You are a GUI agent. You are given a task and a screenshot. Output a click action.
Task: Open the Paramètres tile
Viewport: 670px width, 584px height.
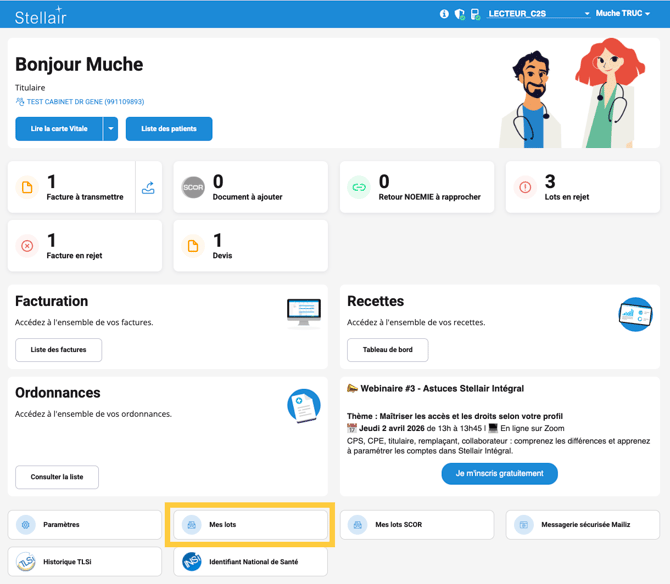click(x=85, y=524)
